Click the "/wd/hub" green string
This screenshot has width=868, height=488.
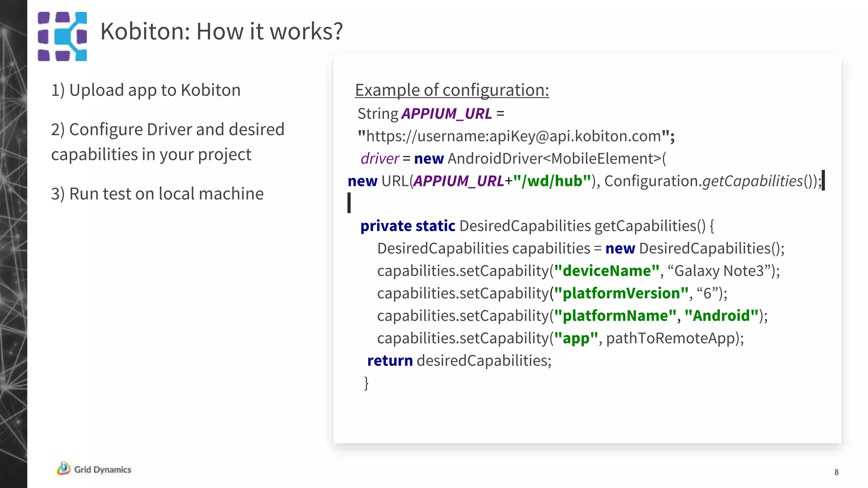pyautogui.click(x=552, y=181)
